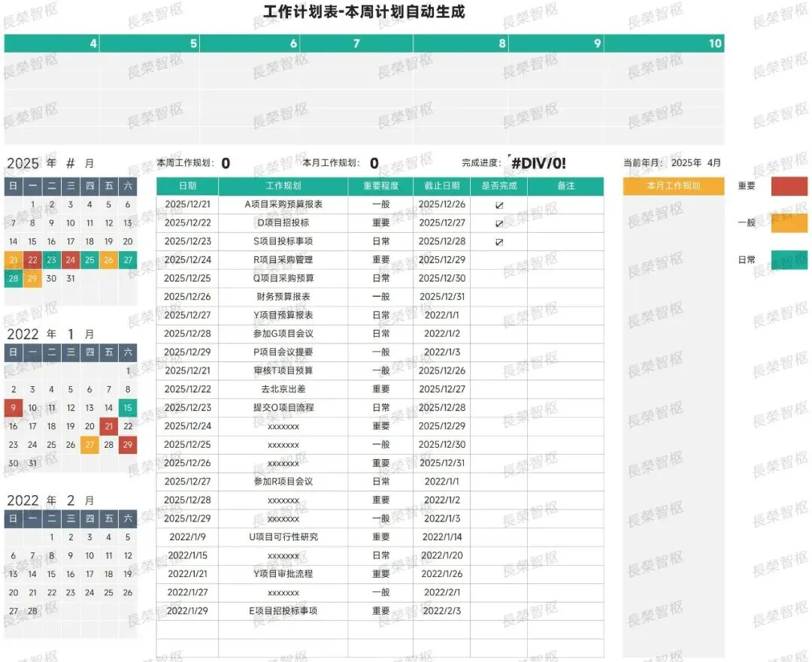Click the green 日常 legend color swatch

pyautogui.click(x=789, y=260)
